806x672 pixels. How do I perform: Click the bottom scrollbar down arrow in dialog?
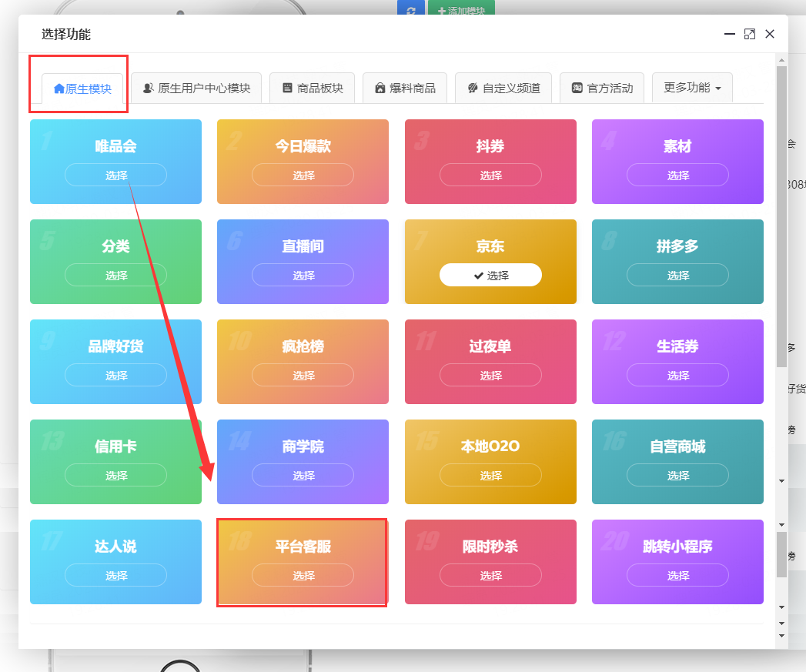[x=781, y=636]
